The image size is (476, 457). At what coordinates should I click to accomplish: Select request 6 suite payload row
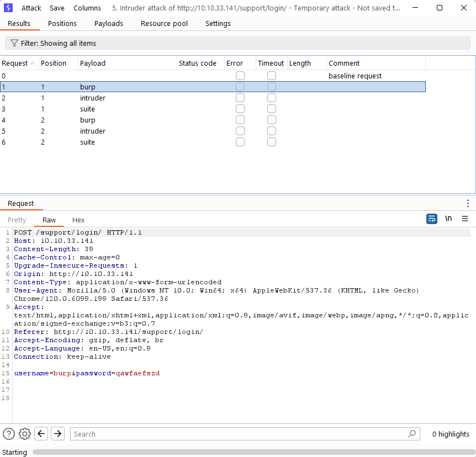click(x=213, y=142)
